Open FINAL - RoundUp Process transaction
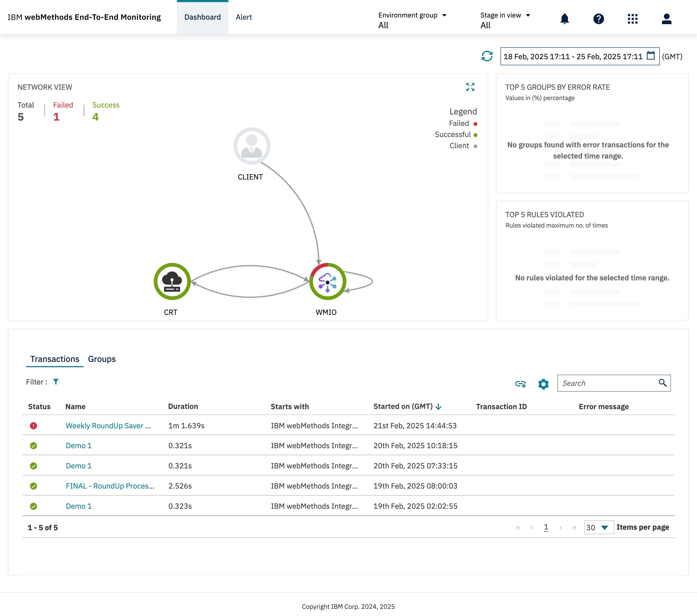 (x=110, y=486)
